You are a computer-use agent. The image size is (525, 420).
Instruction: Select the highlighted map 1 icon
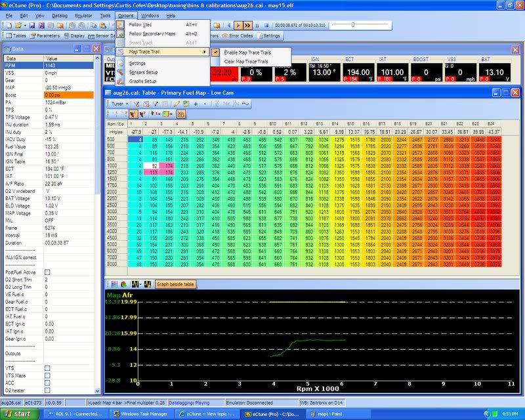coord(133,114)
